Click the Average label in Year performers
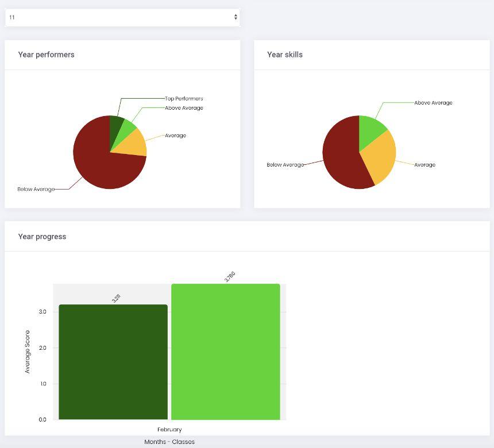Viewport: 494px width, 448px height. 175,136
